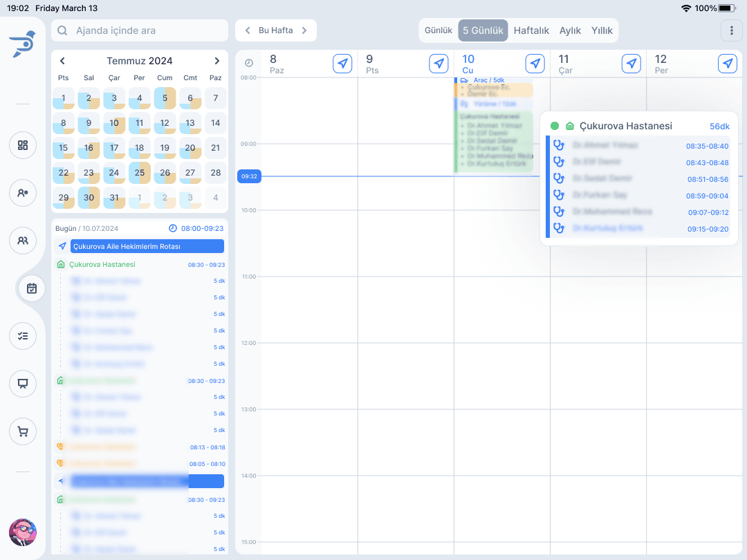Image resolution: width=747 pixels, height=560 pixels.
Task: Open the task checklist icon in sidebar
Action: coord(23,336)
